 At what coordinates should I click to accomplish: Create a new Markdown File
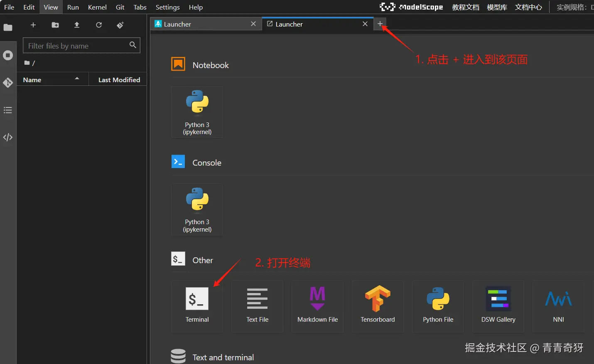coord(318,306)
